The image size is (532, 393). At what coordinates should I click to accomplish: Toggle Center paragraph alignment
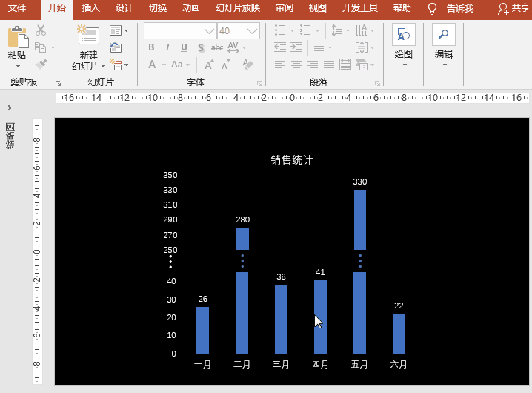(x=296, y=65)
